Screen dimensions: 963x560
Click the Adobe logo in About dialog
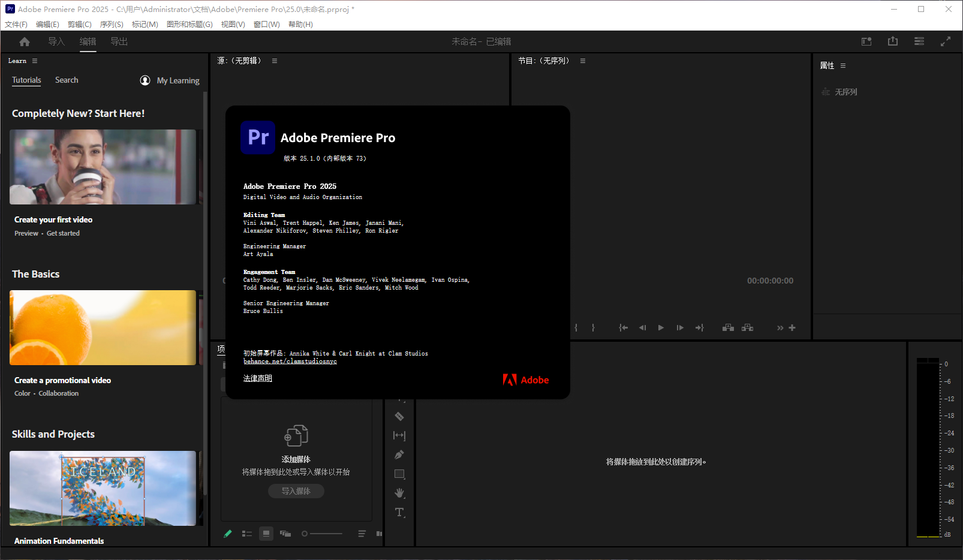point(526,380)
